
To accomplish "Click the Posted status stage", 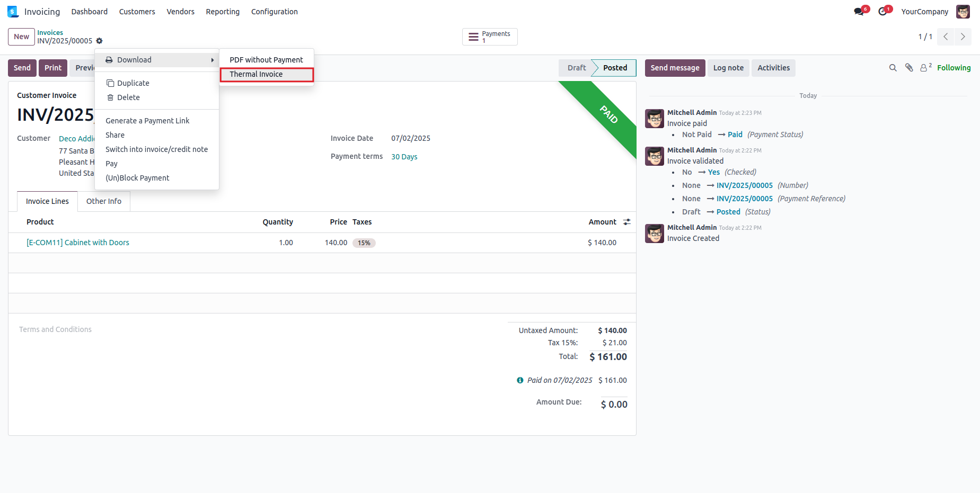I will (615, 68).
